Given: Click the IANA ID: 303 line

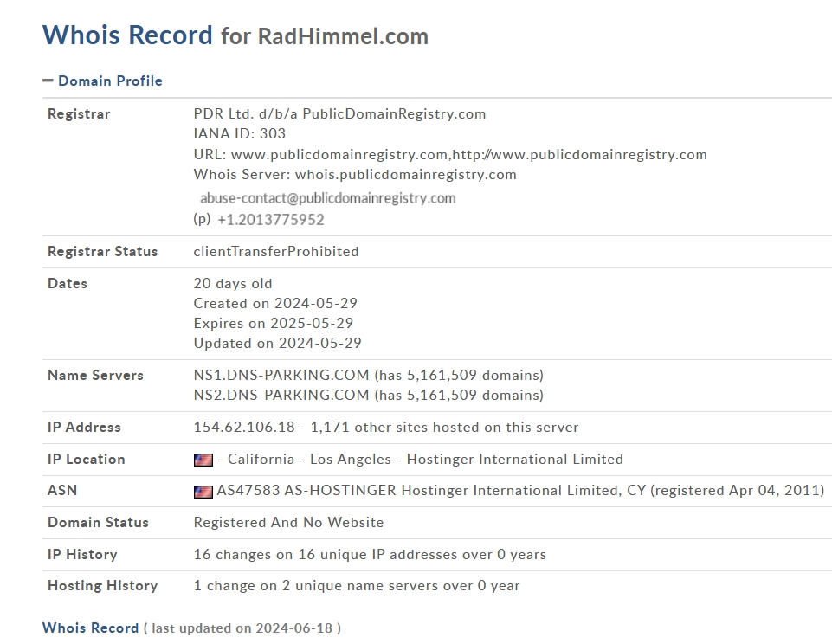Looking at the screenshot, I should pos(239,133).
